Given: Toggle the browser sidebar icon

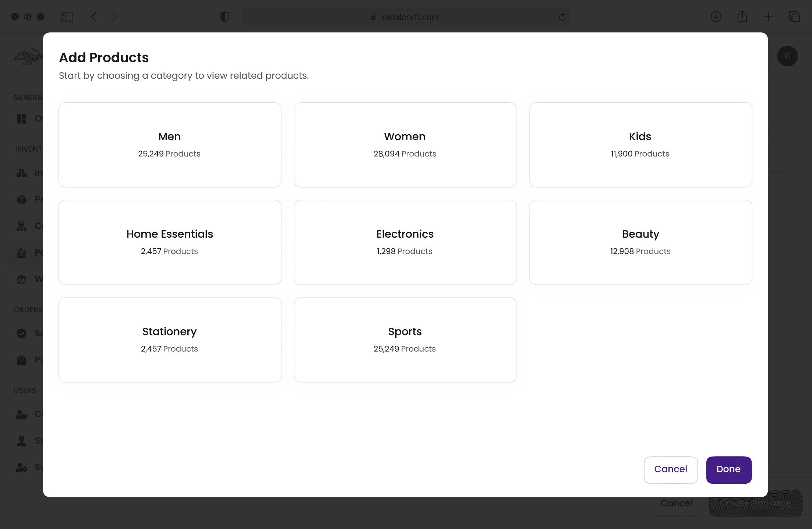Looking at the screenshot, I should 67,17.
